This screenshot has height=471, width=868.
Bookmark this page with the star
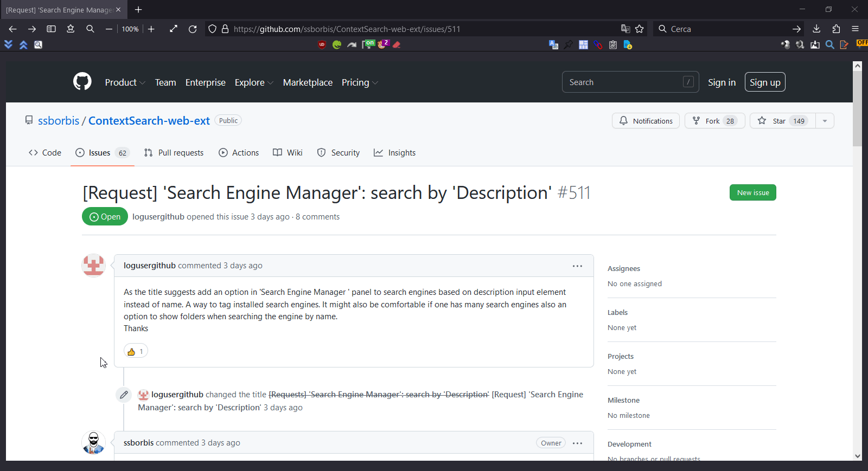640,29
